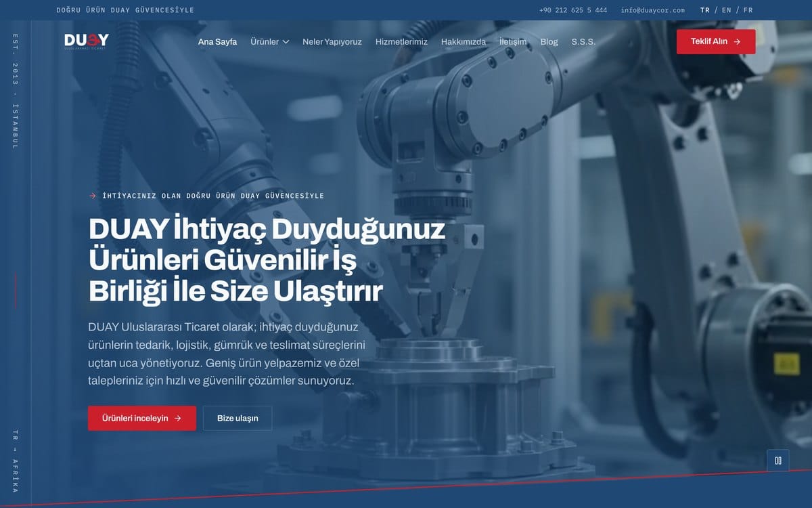Click the red Teklif Alın button
This screenshot has width=812, height=508.
716,41
